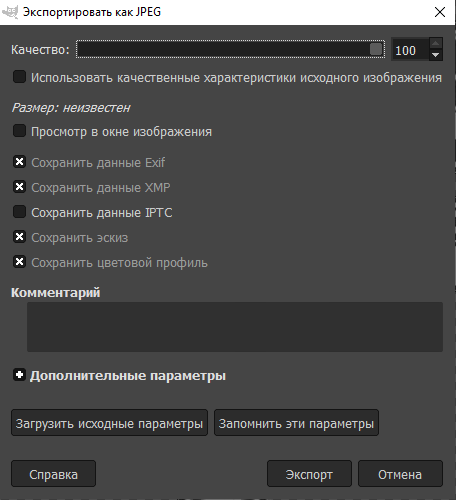
Task: Expand Дополнительные параметры section
Action: click(19, 375)
